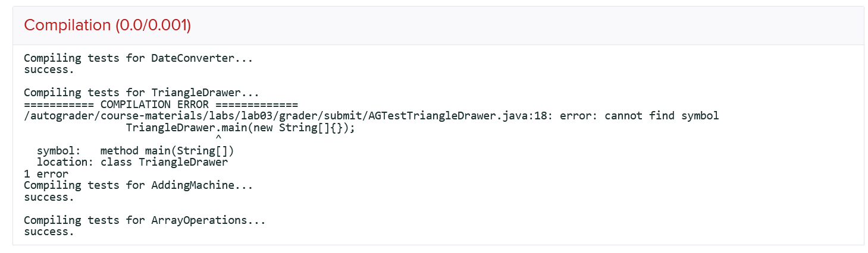Click the (0.0/0.001) score in header
The image size is (868, 253).
[153, 26]
